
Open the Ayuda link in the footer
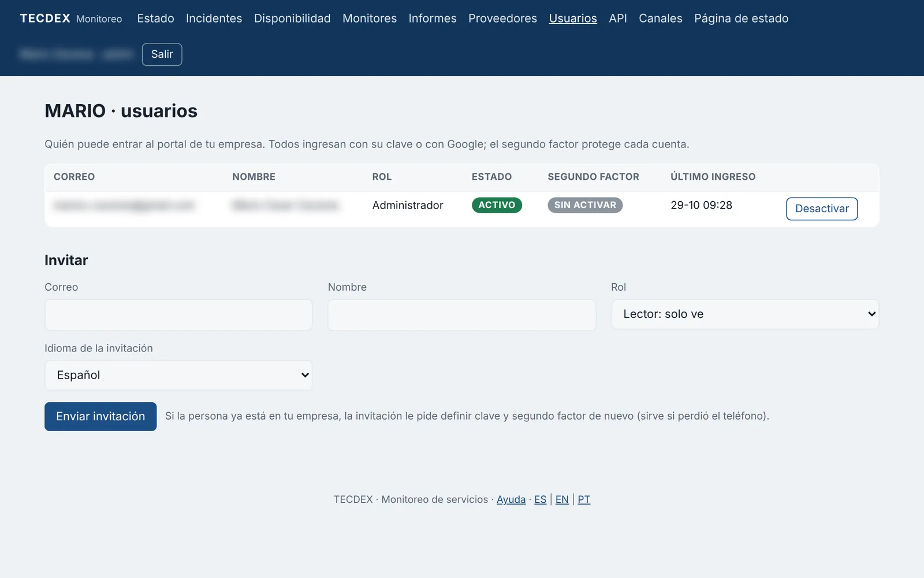click(x=511, y=499)
